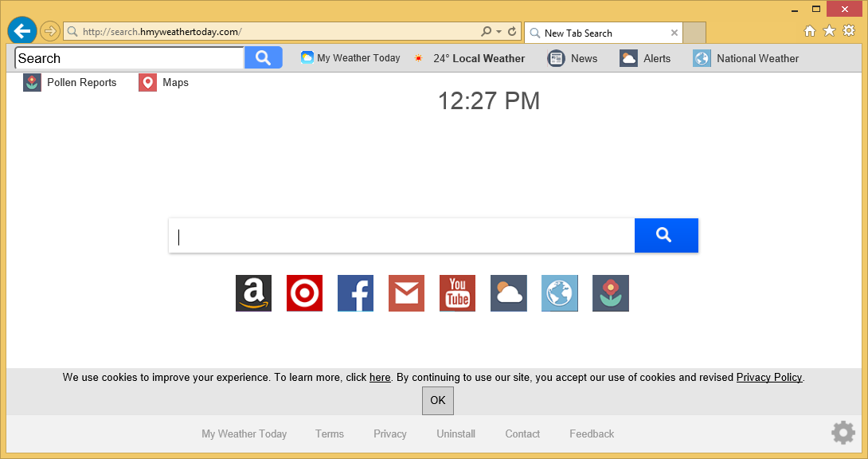Click the Target bullseye shortcut icon

[x=304, y=293]
